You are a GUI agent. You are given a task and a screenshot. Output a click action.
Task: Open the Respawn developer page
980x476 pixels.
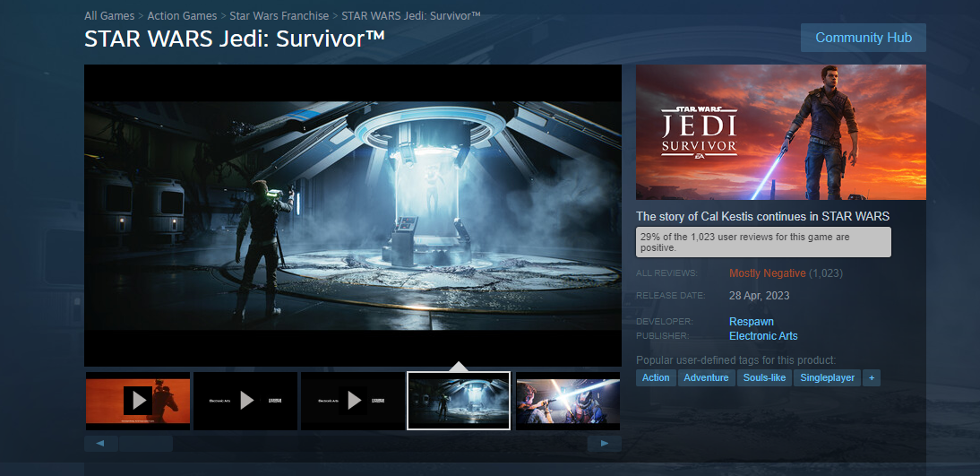(752, 322)
